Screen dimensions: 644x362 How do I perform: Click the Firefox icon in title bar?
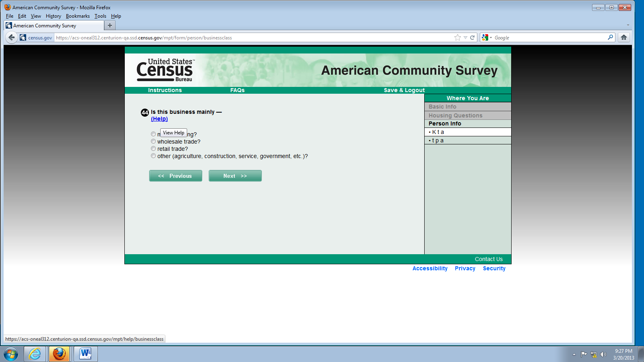click(x=8, y=7)
